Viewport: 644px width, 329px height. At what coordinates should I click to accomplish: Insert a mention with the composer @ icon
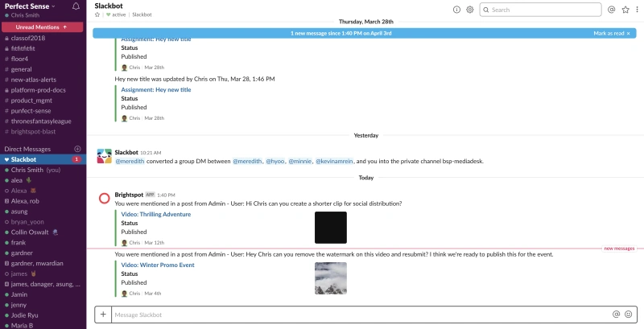(x=616, y=315)
